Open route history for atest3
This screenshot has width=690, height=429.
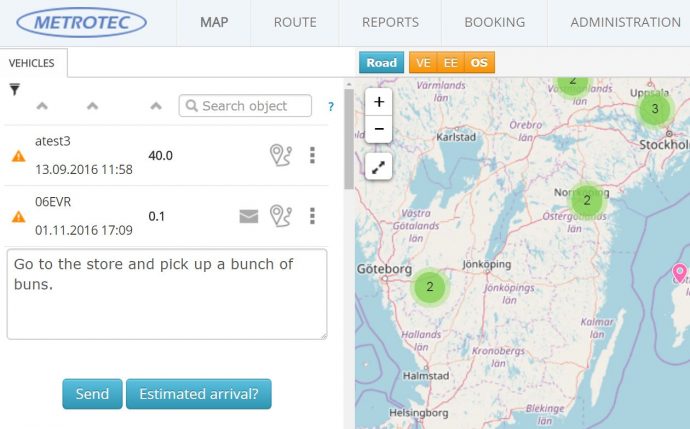[x=281, y=155]
